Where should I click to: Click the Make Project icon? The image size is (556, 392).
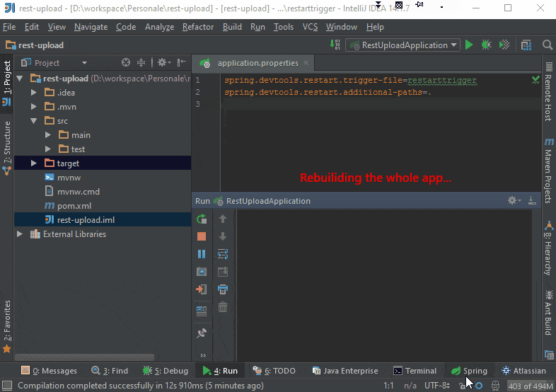pos(335,45)
